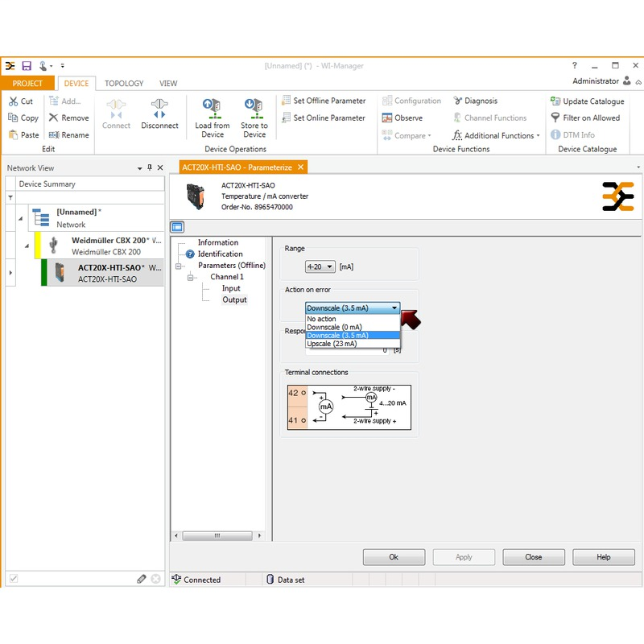Image resolution: width=644 pixels, height=644 pixels.
Task: Disconnect the device using the ribbon icon
Action: (x=159, y=109)
